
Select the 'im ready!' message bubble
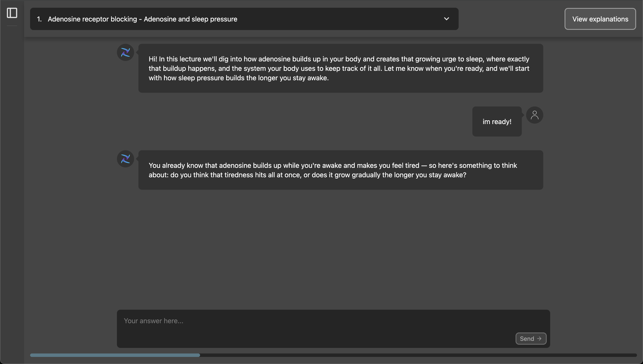click(x=497, y=121)
